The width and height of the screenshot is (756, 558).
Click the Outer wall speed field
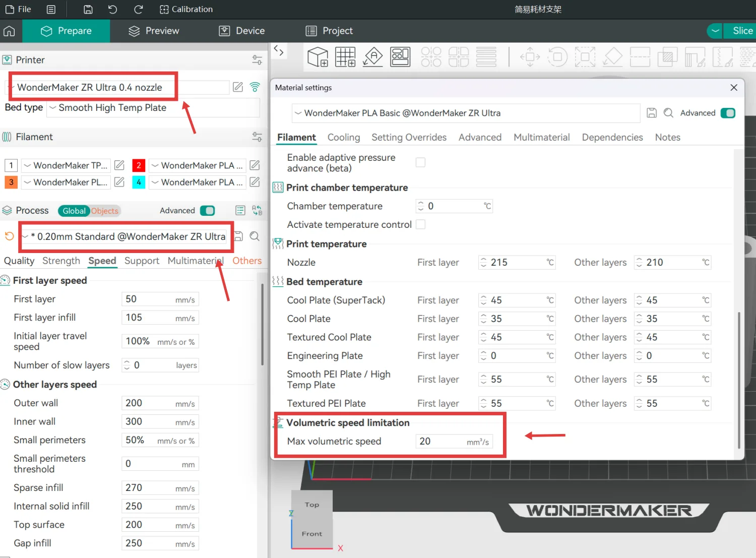click(x=160, y=403)
